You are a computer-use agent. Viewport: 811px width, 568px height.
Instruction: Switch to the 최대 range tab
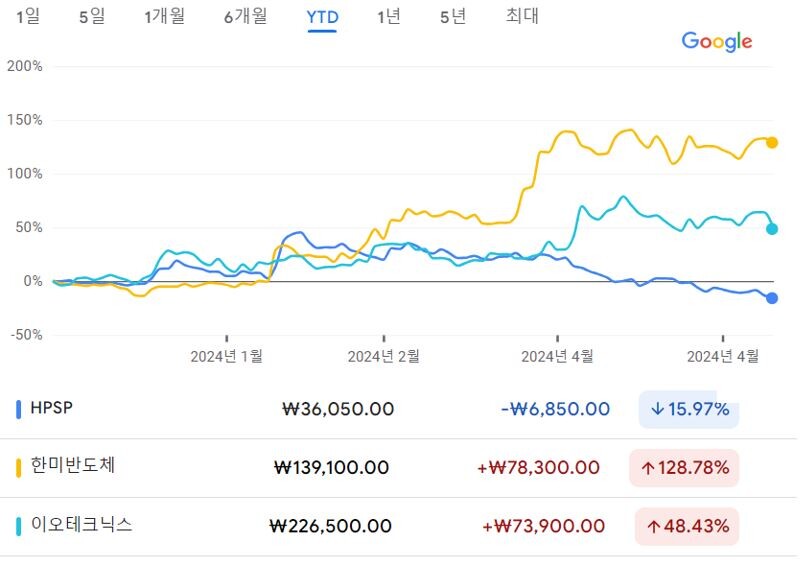pos(522,16)
